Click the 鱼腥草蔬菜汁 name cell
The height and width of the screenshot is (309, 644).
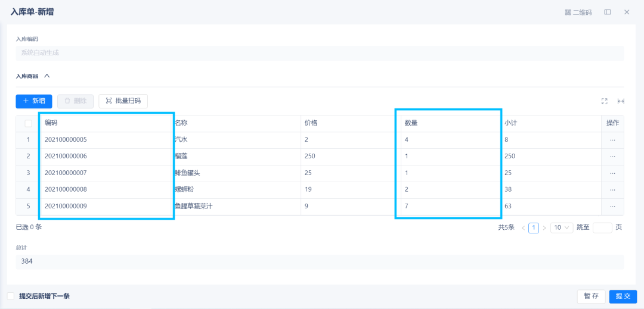pos(236,206)
